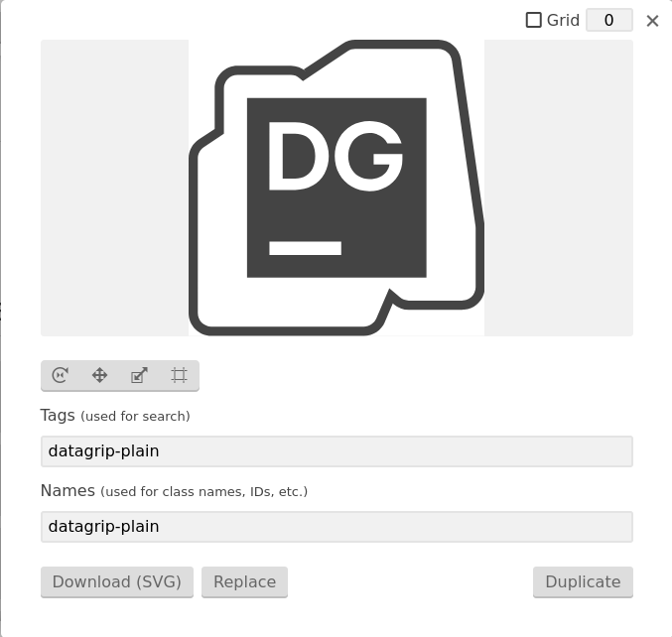The image size is (672, 637).
Task: Click into the Tags input field
Action: tap(336, 451)
